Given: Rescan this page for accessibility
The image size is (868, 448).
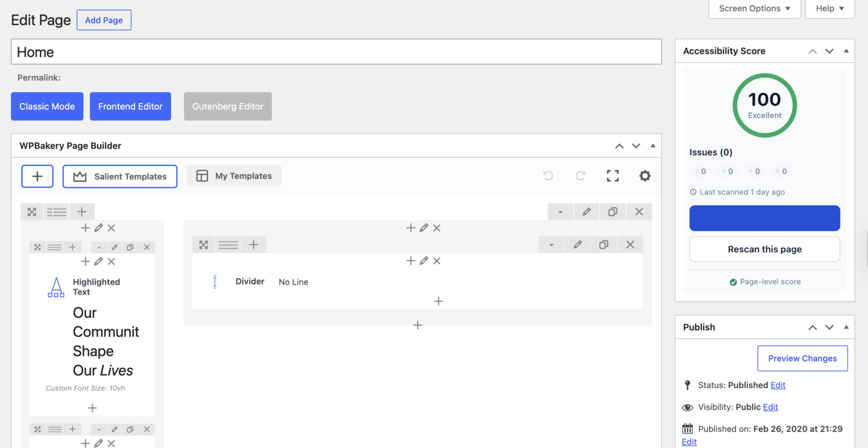Looking at the screenshot, I should click(765, 249).
